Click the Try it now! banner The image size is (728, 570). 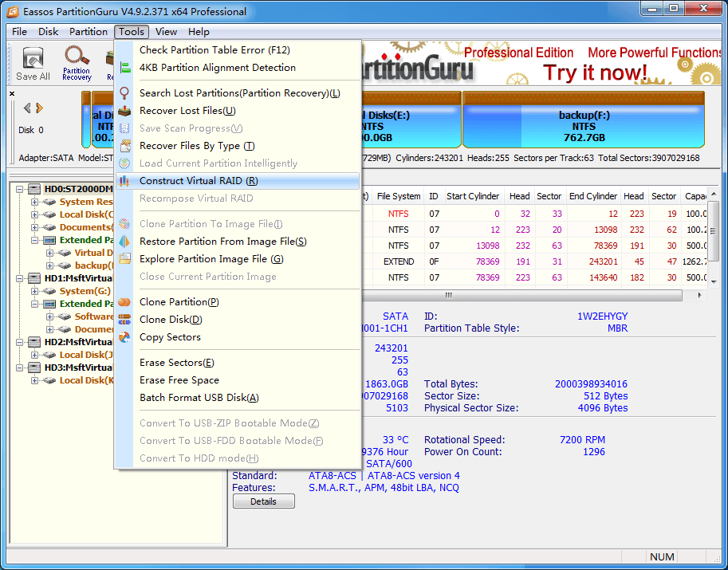click(x=595, y=73)
